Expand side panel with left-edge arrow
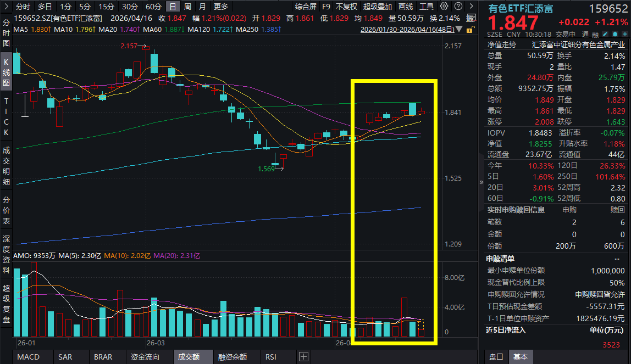The height and width of the screenshot is (364, 631). tap(481, 181)
